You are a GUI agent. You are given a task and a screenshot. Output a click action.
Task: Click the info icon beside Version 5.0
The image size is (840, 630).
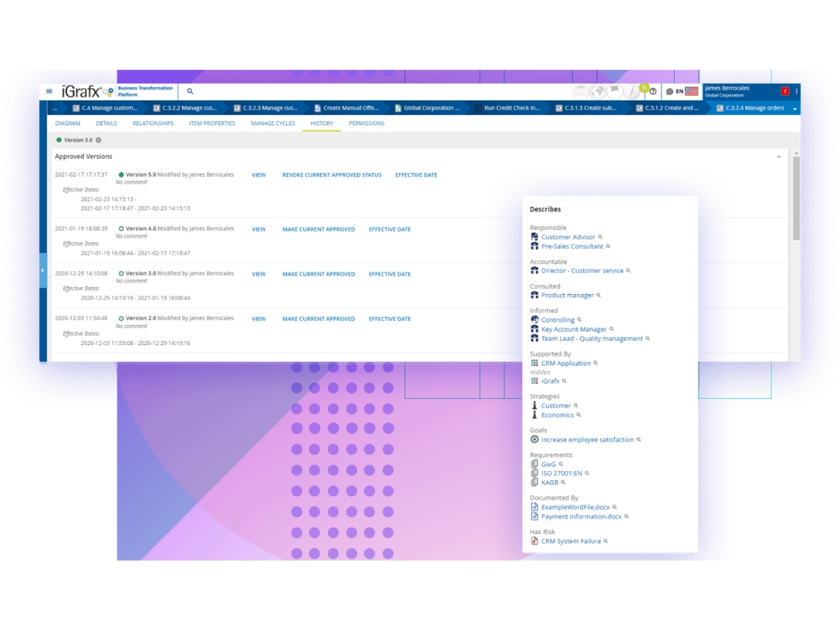click(98, 140)
